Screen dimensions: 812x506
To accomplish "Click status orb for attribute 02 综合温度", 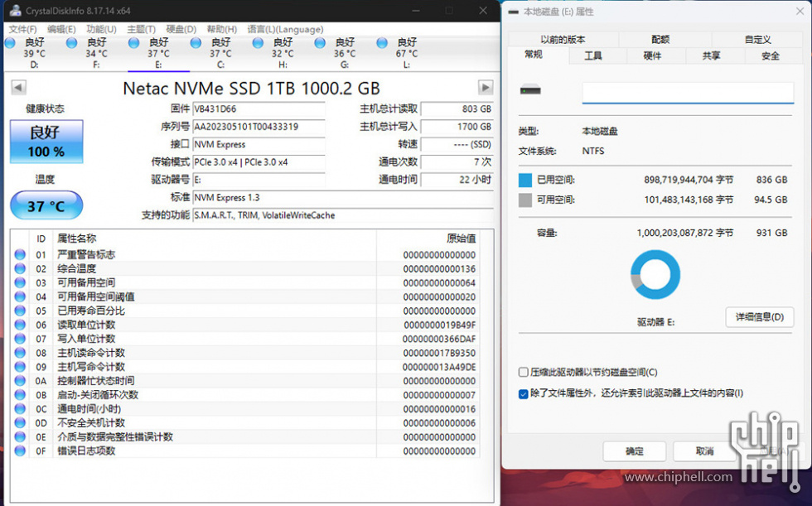I will pos(20,268).
